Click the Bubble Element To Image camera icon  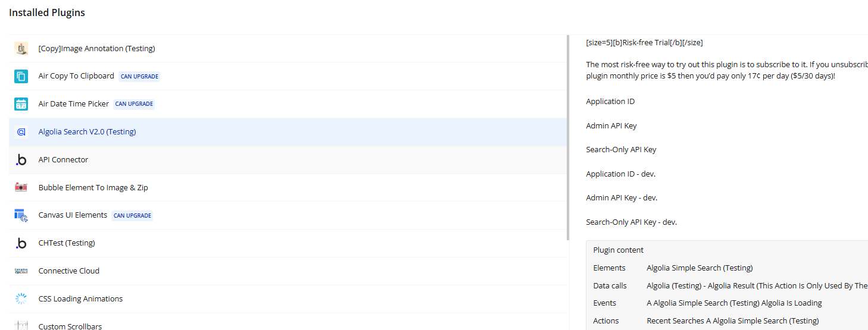click(x=21, y=187)
